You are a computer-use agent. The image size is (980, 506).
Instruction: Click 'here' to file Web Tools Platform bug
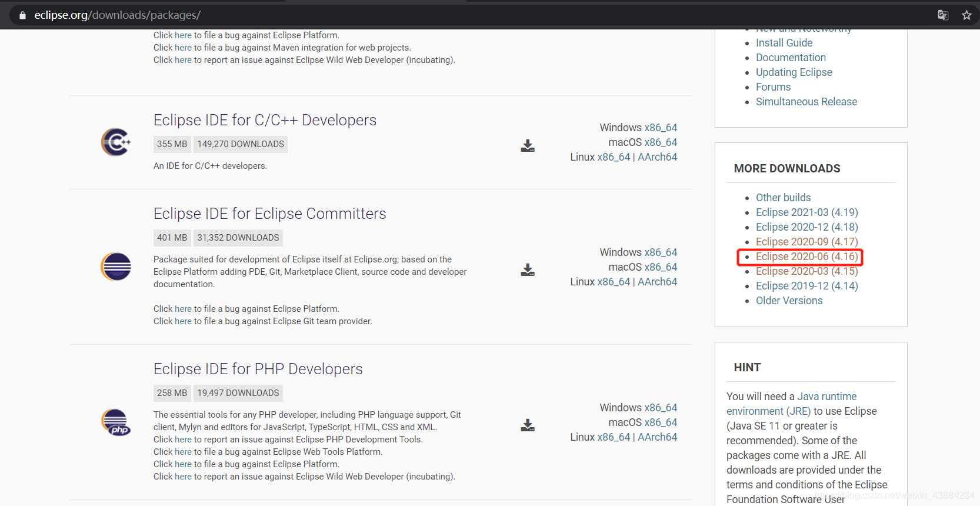[183, 452]
